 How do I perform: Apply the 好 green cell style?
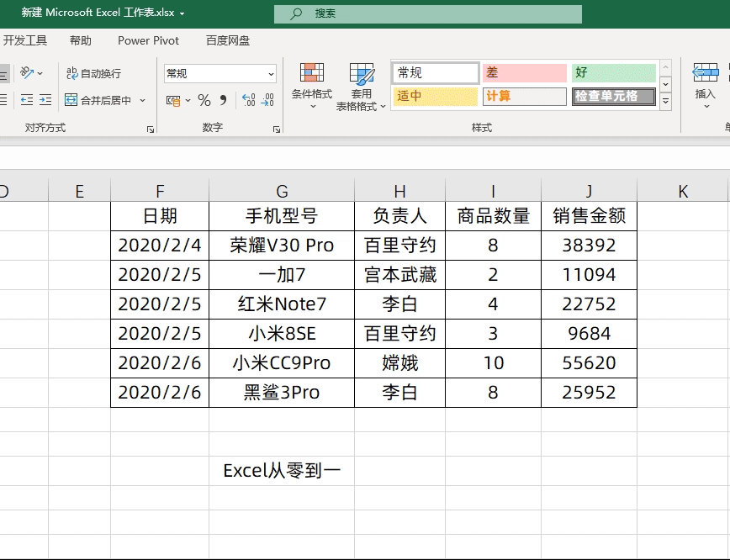[x=613, y=73]
